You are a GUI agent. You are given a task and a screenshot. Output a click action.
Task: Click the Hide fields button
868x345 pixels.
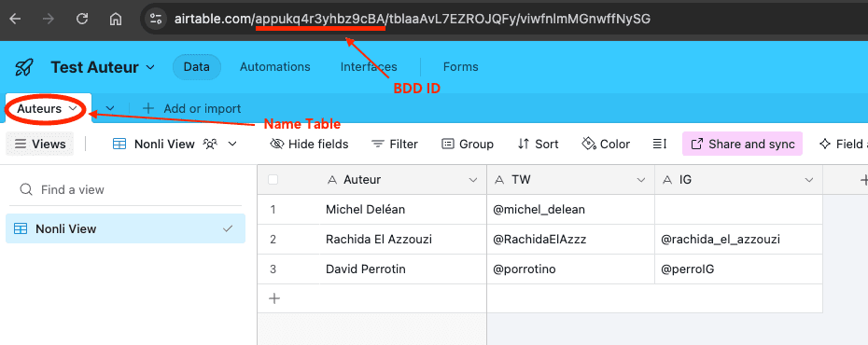point(309,145)
